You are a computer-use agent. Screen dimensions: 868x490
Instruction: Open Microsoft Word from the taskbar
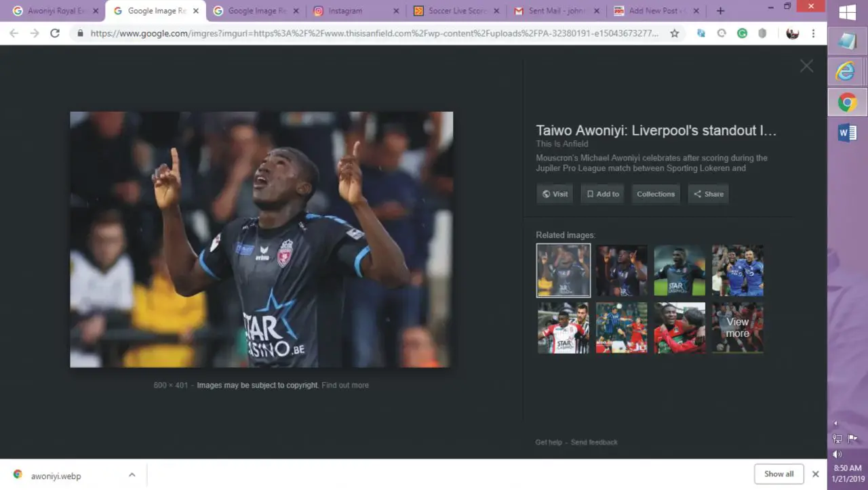pos(847,133)
